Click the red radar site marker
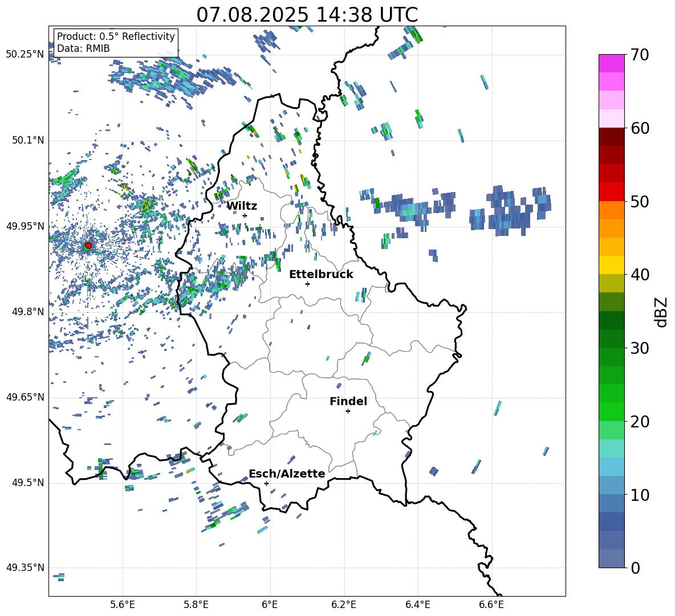This screenshot has width=675, height=616. pos(88,245)
